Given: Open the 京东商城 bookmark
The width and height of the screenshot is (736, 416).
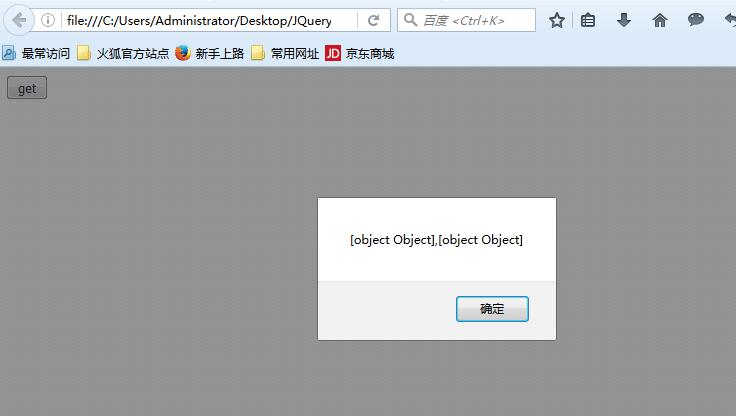Looking at the screenshot, I should (360, 54).
